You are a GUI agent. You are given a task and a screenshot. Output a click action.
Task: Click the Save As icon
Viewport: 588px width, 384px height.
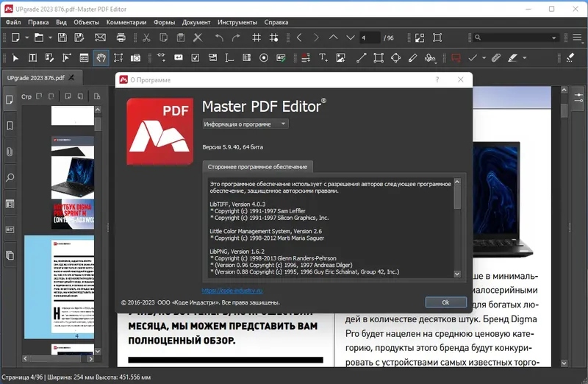click(79, 38)
